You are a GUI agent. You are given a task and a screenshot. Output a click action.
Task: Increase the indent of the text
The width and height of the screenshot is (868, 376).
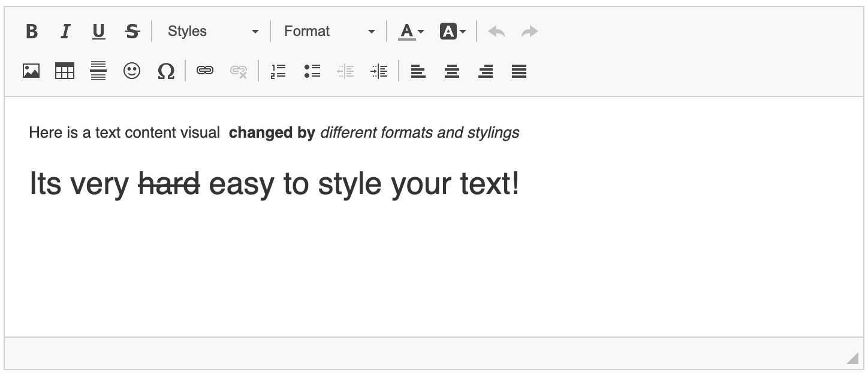[x=379, y=71]
